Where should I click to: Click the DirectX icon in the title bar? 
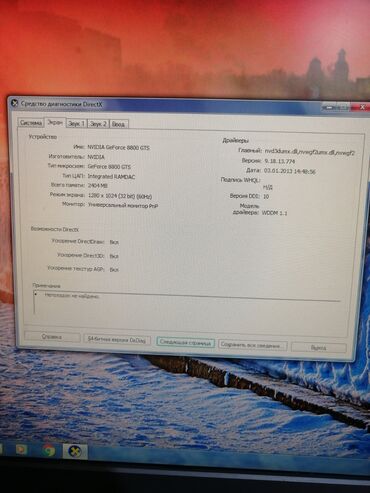pos(14,103)
